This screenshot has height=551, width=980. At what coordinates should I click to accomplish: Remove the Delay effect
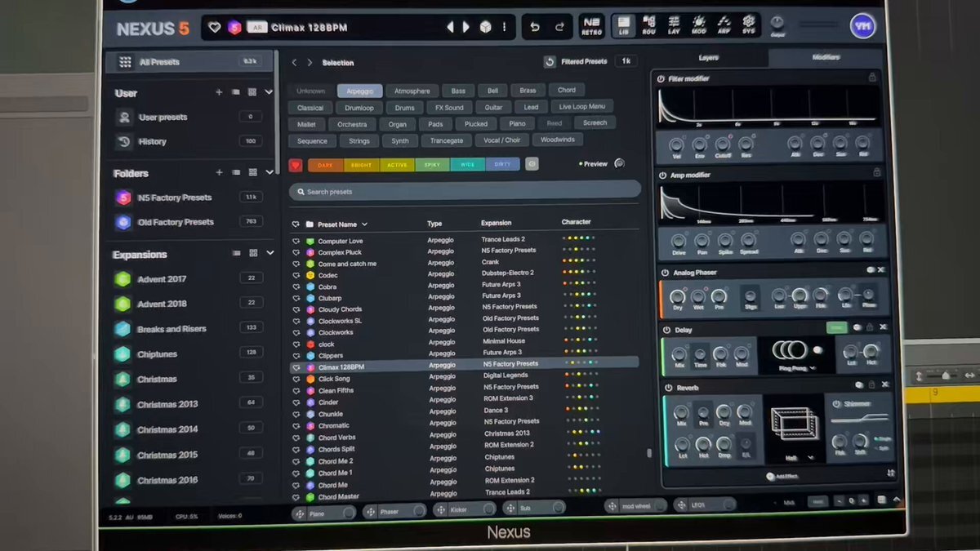883,328
